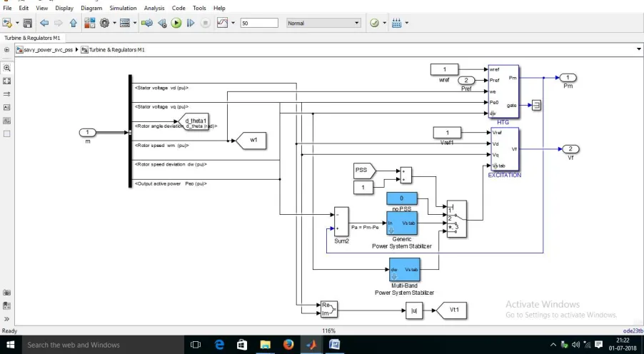
Task: Click the Sum2 block
Action: click(341, 222)
